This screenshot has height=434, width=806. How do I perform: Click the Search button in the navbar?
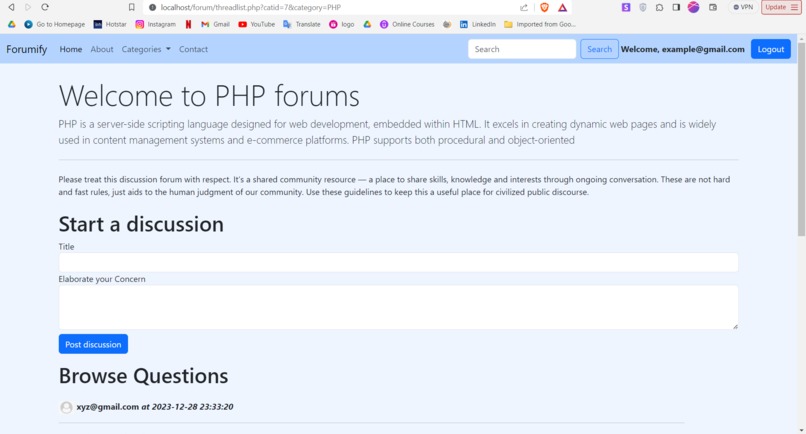tap(599, 49)
